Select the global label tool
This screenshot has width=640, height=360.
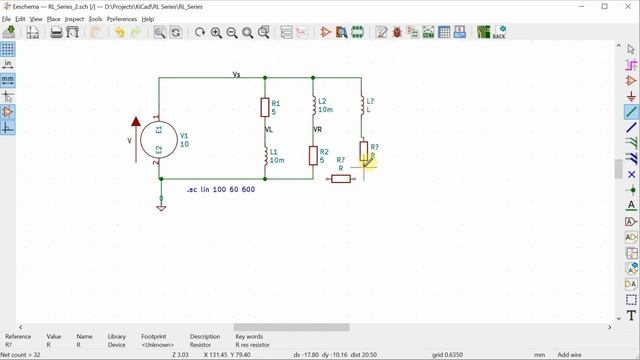pyautogui.click(x=631, y=222)
